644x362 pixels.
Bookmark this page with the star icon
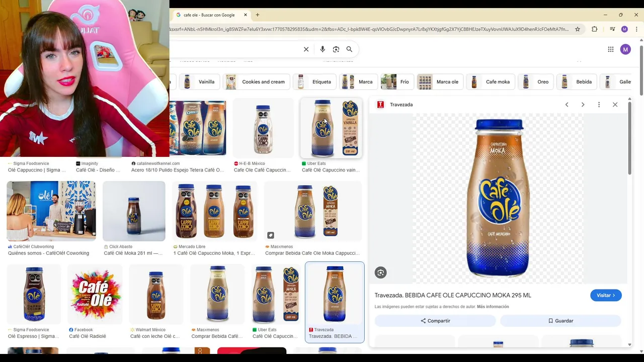[578, 29]
